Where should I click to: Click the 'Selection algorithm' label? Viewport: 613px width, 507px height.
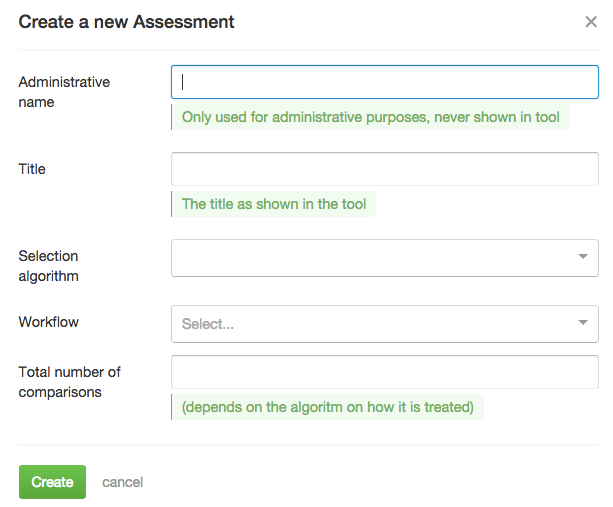tap(48, 266)
